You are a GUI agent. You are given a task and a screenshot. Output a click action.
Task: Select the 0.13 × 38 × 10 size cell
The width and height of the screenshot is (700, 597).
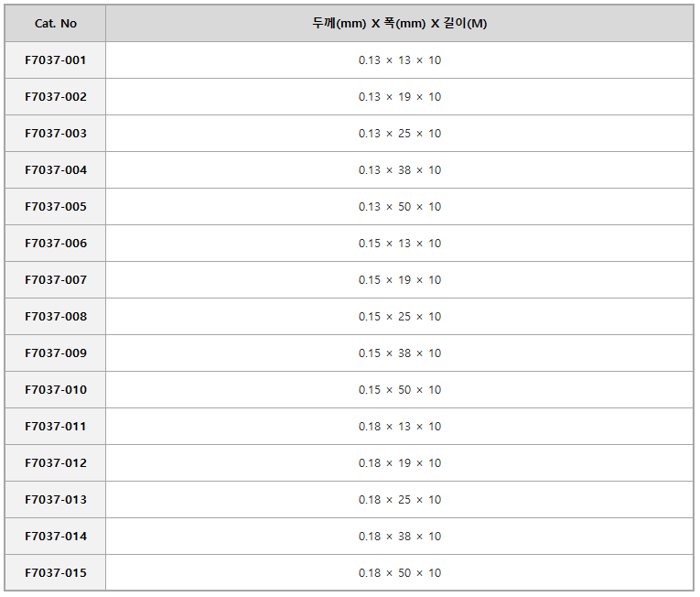[x=400, y=169]
